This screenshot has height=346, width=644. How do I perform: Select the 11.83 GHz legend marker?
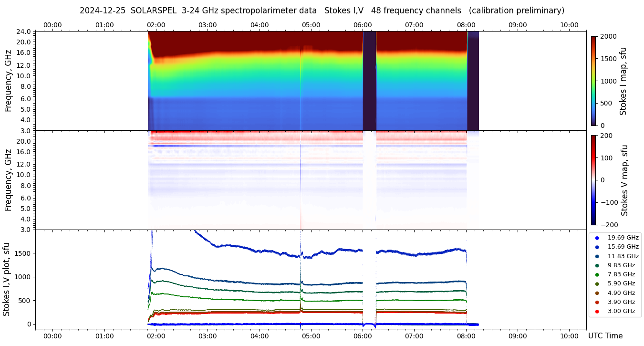(597, 256)
